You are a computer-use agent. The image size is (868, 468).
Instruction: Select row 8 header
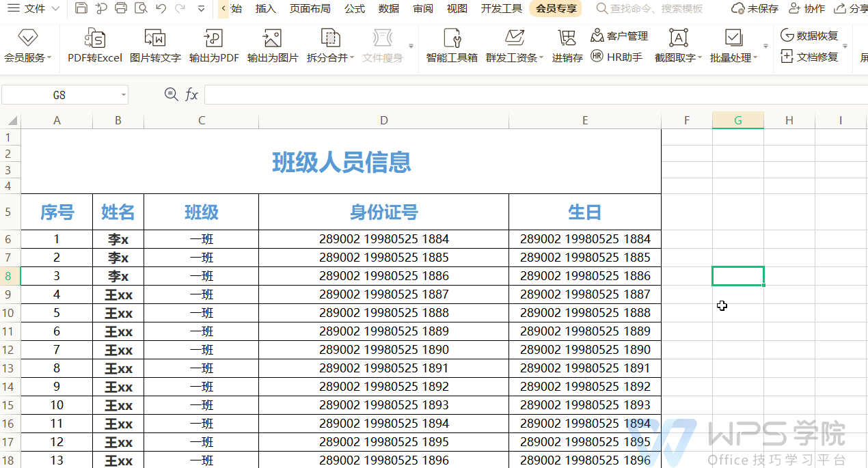10,276
